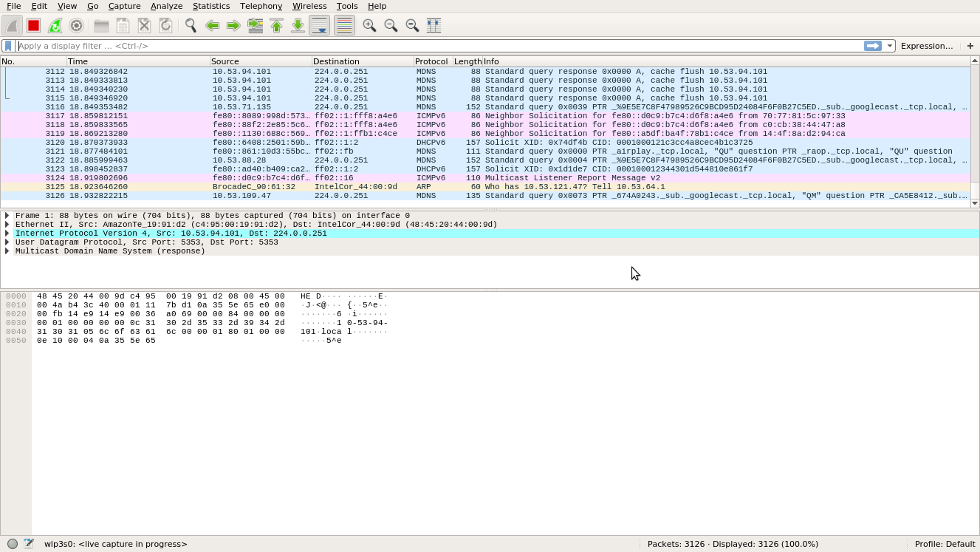Open the Go menu

pos(92,6)
